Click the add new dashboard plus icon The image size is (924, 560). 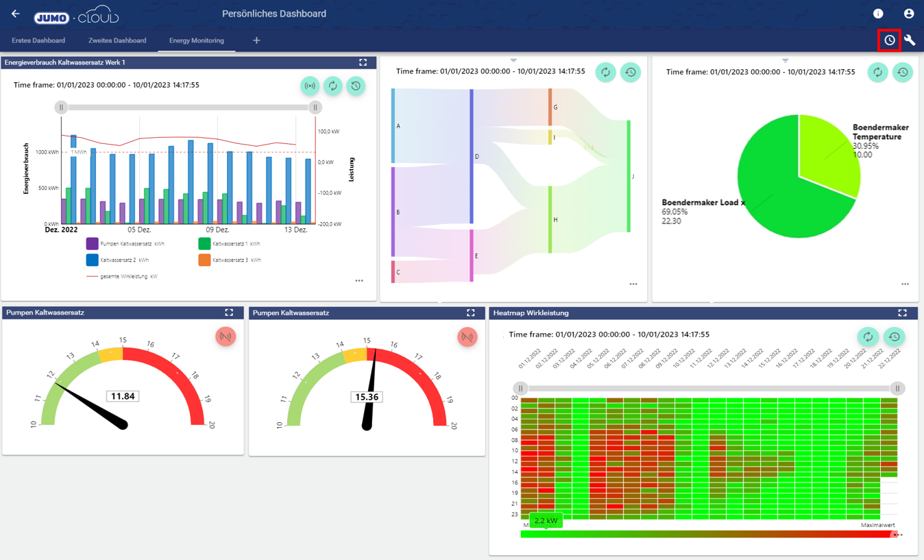coord(256,40)
